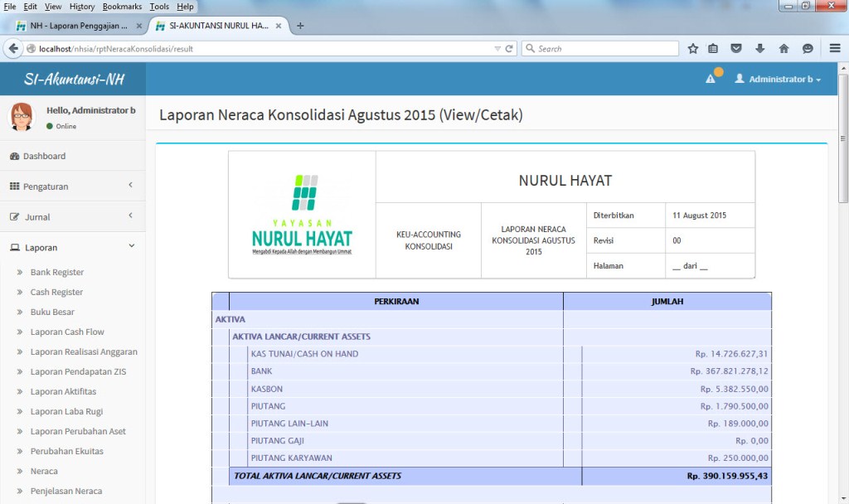The image size is (849, 504).
Task: Click the scrollbar down arrow
Action: click(x=843, y=498)
